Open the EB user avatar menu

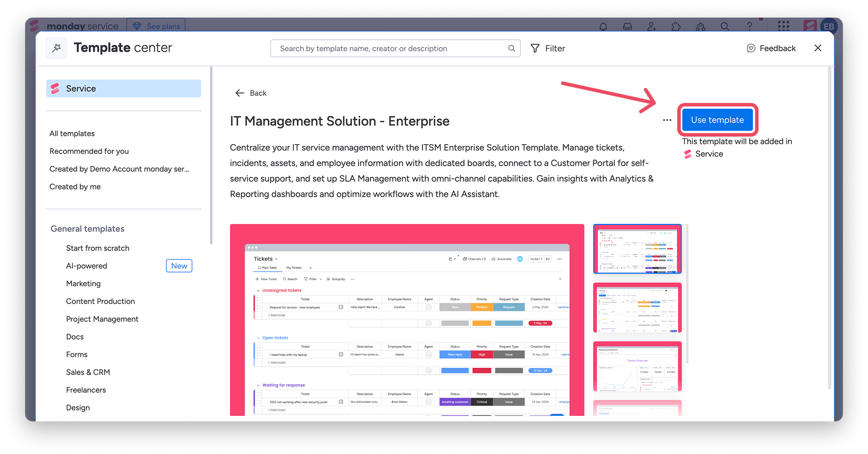828,26
